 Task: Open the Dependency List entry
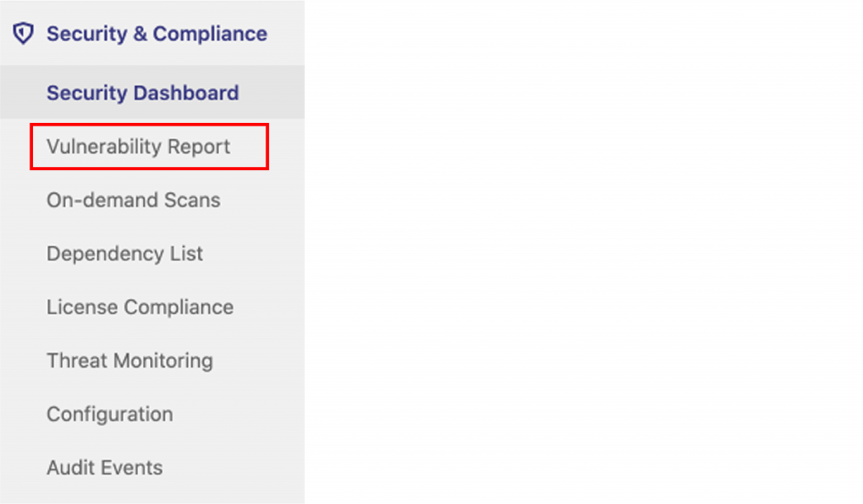[125, 254]
